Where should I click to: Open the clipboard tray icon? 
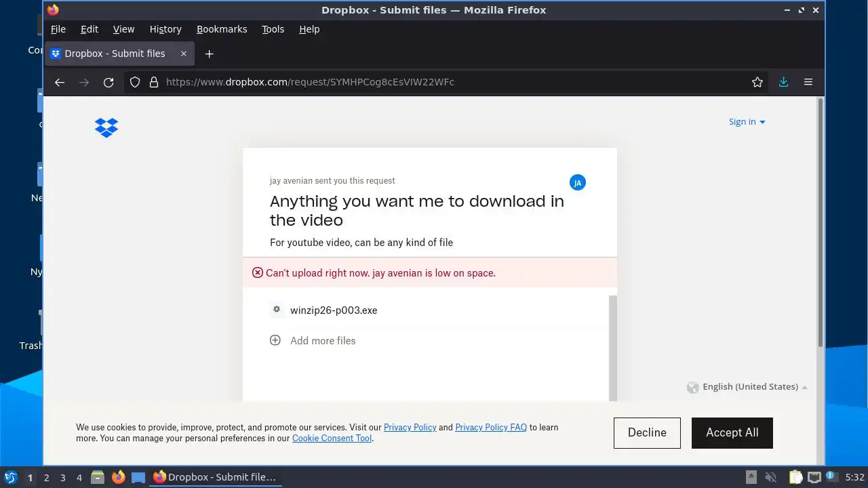click(x=795, y=477)
